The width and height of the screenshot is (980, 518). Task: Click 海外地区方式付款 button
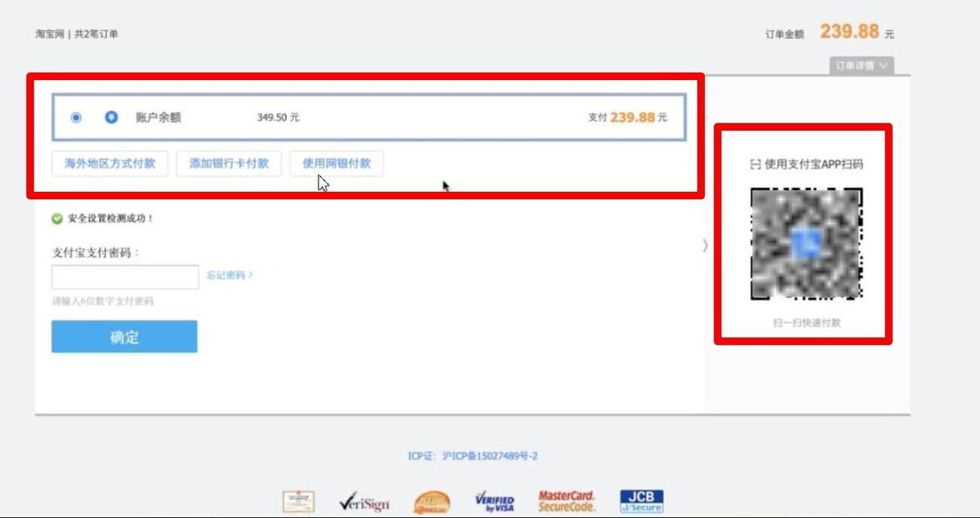(x=110, y=163)
